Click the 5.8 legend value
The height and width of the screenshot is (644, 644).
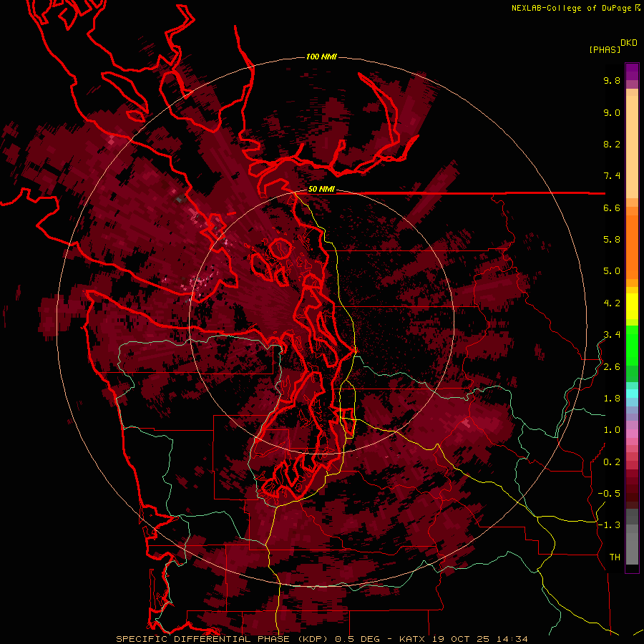click(612, 240)
